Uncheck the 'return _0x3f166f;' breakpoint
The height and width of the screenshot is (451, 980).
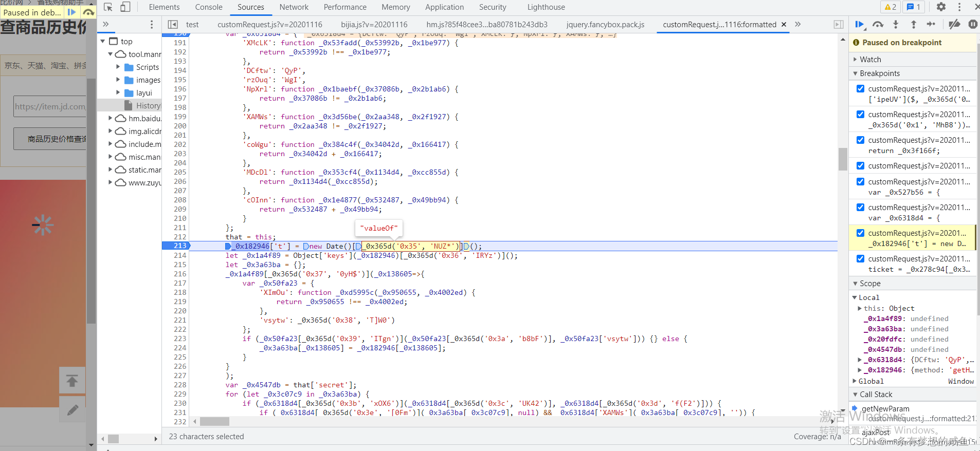860,140
